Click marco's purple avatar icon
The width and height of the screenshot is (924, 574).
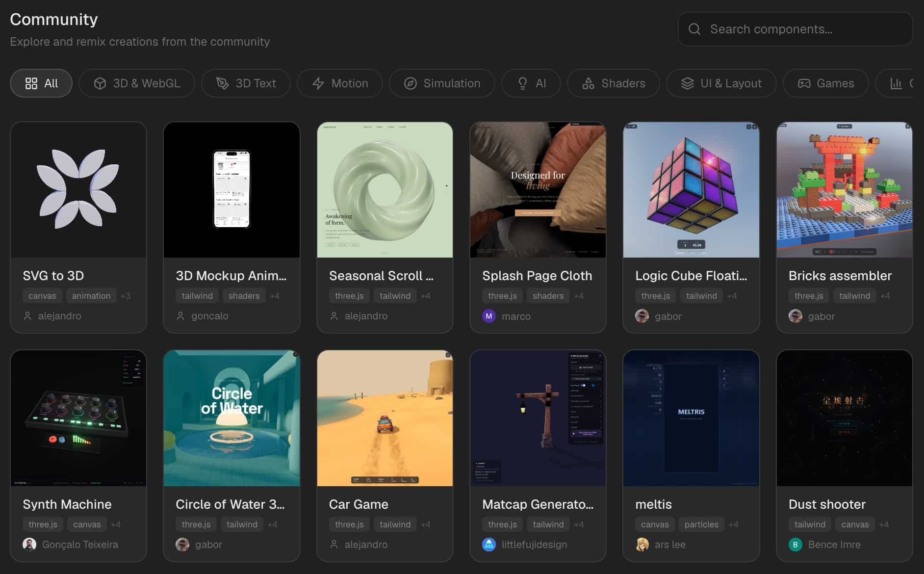point(488,316)
